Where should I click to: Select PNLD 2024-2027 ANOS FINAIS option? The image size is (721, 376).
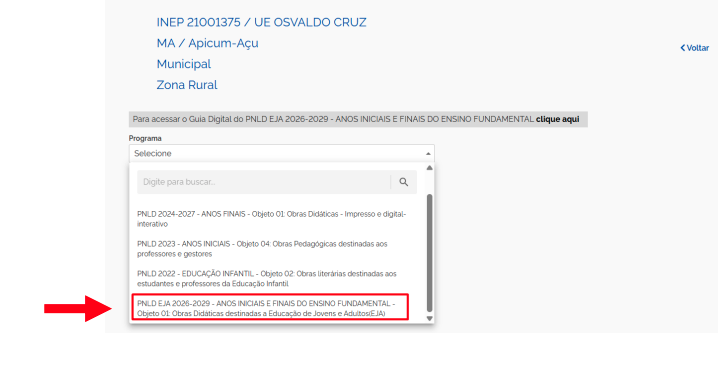(x=272, y=219)
